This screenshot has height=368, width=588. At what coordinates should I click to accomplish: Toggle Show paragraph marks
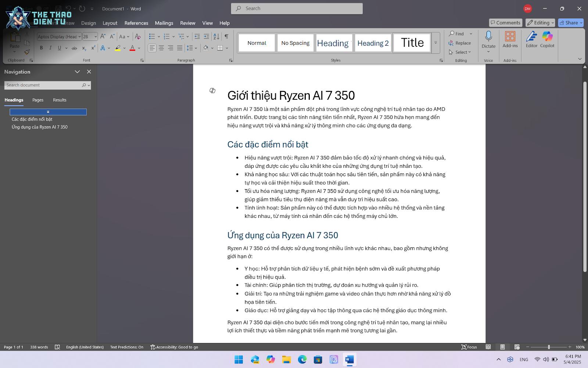226,36
